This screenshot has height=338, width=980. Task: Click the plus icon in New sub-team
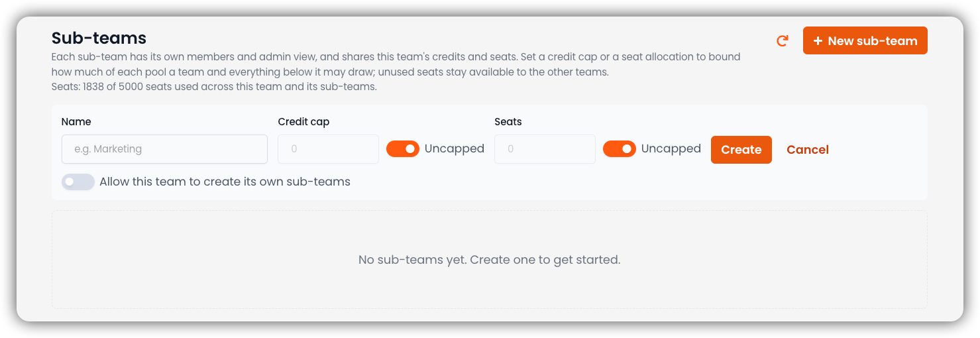click(x=818, y=41)
